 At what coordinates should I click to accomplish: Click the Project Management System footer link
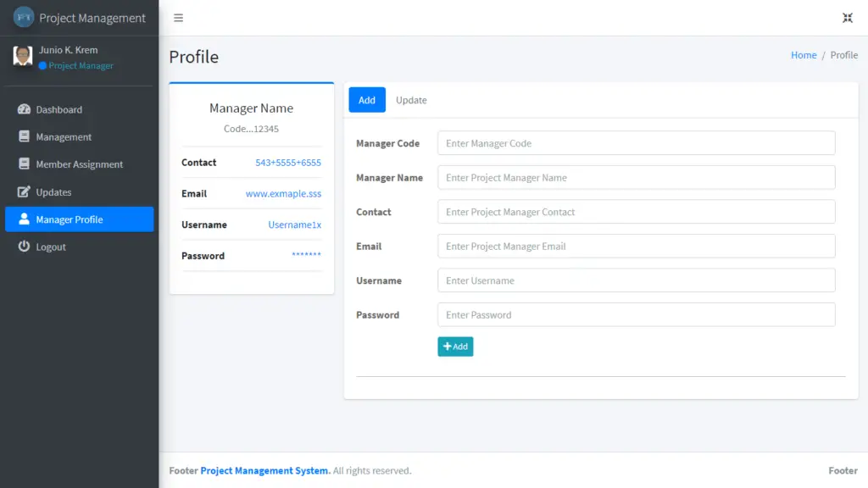tap(264, 470)
